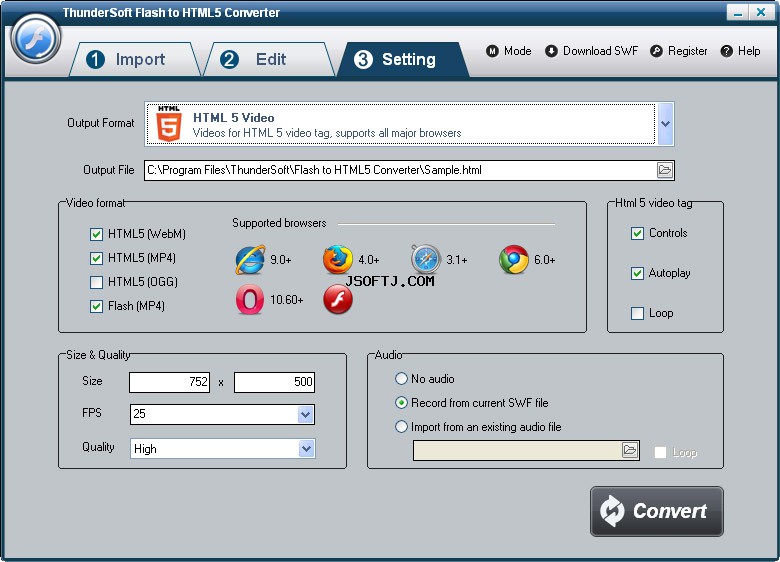This screenshot has width=780, height=562.
Task: Click the red Flash player icon
Action: (x=338, y=299)
